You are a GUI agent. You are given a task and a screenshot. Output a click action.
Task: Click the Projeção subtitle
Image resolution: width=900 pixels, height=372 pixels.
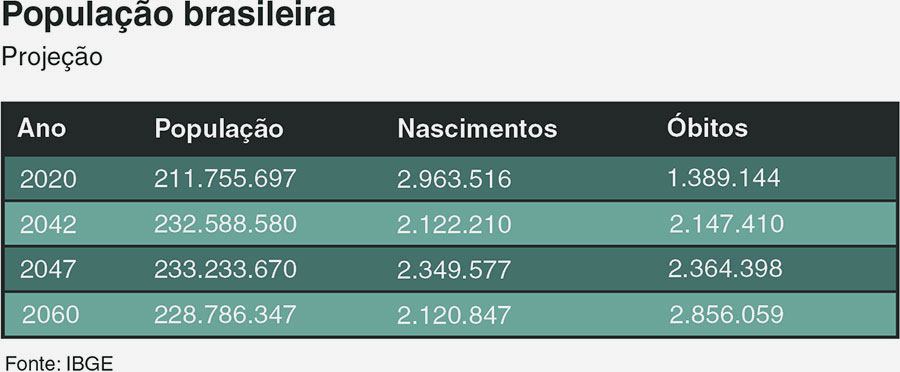pos(52,57)
